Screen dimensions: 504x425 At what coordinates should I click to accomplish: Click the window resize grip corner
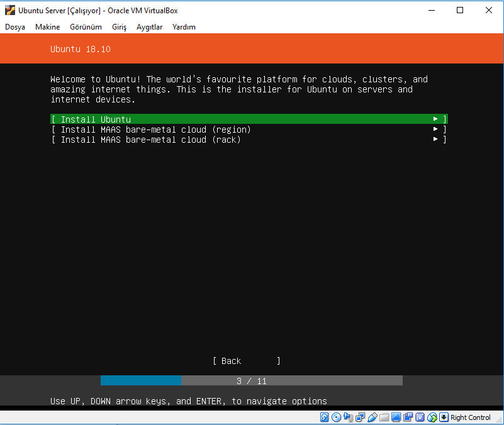tap(500, 421)
